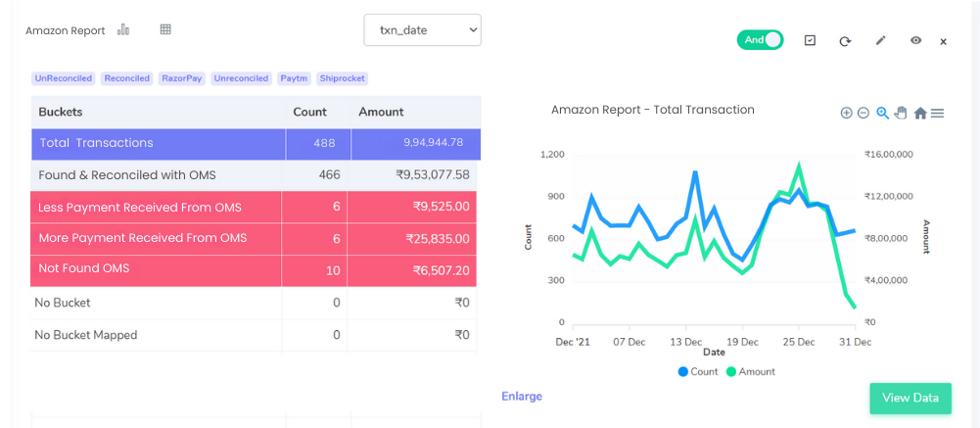Image resolution: width=980 pixels, height=428 pixels.
Task: Open the chart hamburger menu
Action: [937, 113]
